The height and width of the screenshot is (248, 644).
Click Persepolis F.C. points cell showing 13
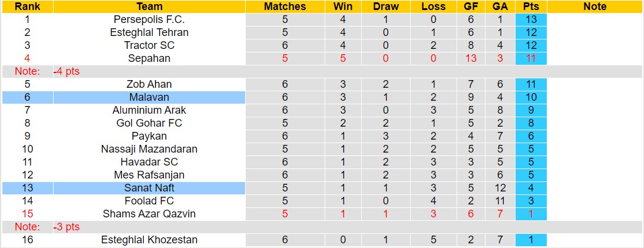coord(530,19)
